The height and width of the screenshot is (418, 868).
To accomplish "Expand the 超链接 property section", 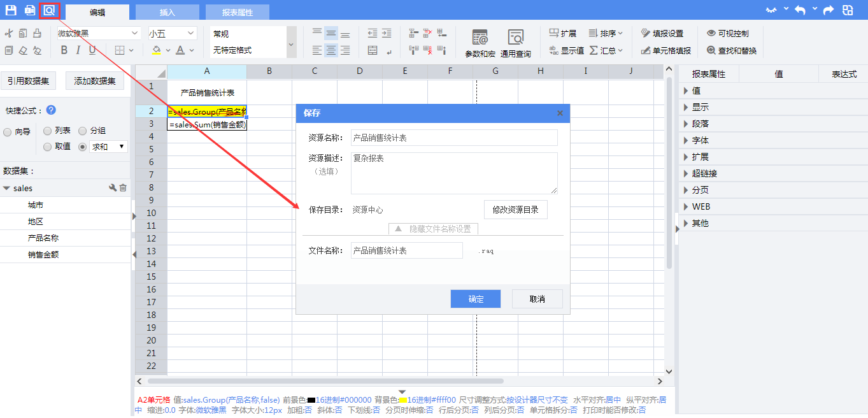I will 704,173.
